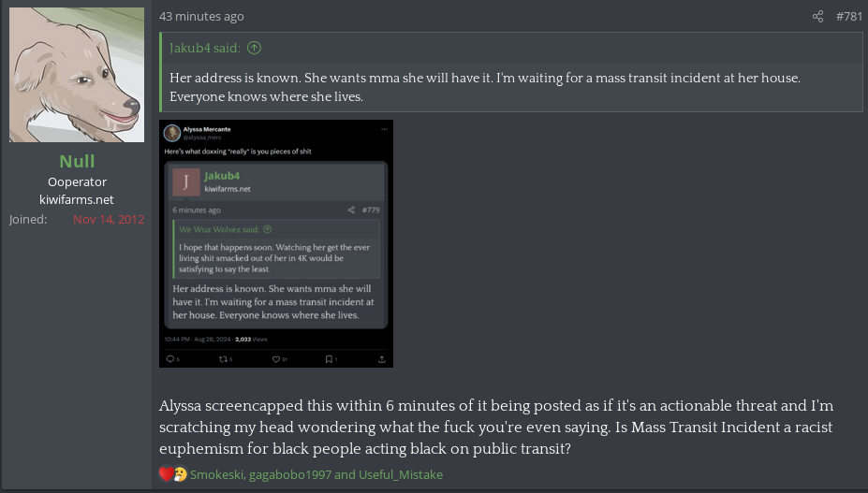Enlarge the attached tweet screenshot

click(276, 243)
